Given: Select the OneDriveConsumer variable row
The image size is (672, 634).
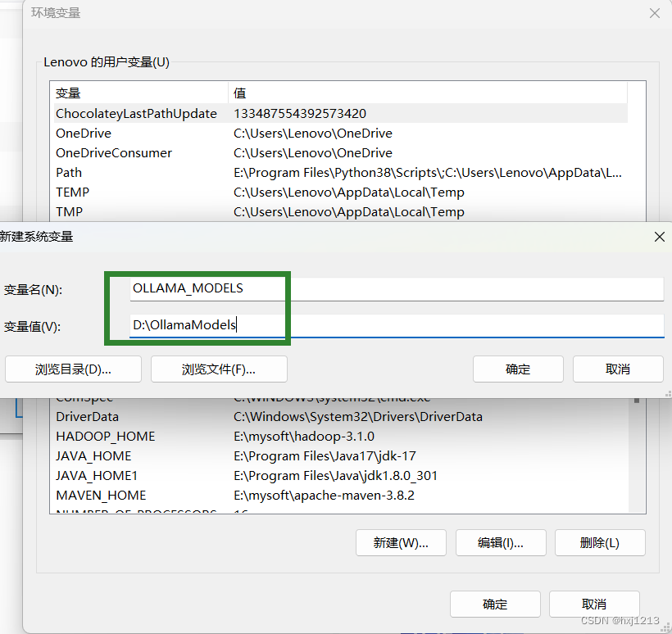Looking at the screenshot, I should pos(341,153).
